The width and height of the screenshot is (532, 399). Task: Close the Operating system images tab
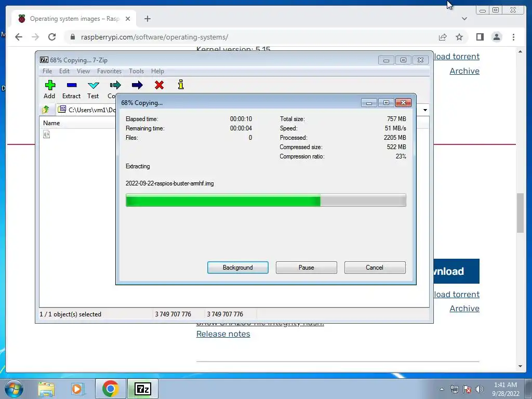(x=128, y=19)
